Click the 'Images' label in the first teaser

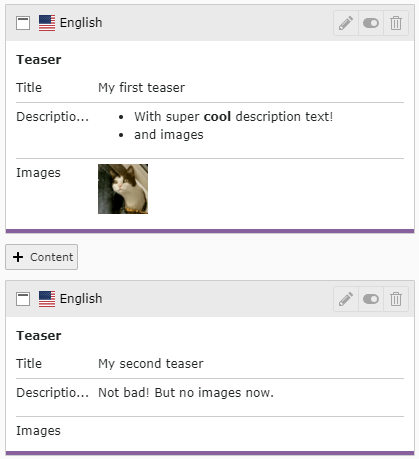click(38, 173)
